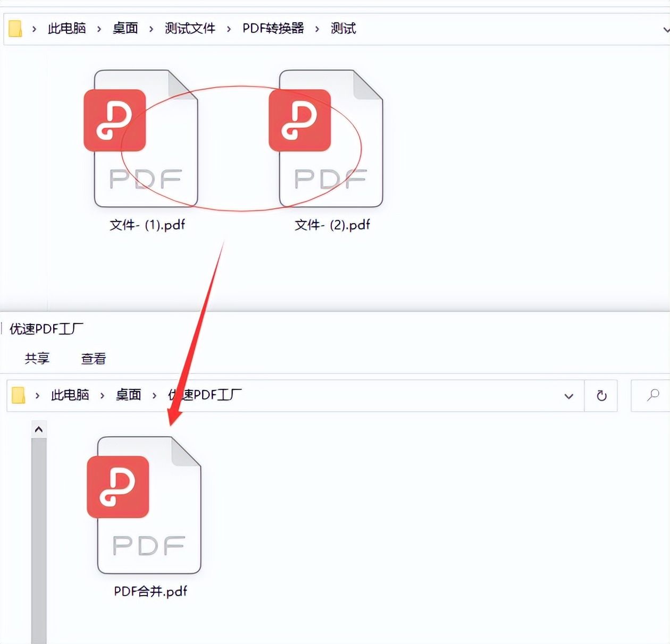Viewport: 670px width, 644px height.
Task: Expand chevron after 此电脑 in upper path
Action: pos(99,29)
